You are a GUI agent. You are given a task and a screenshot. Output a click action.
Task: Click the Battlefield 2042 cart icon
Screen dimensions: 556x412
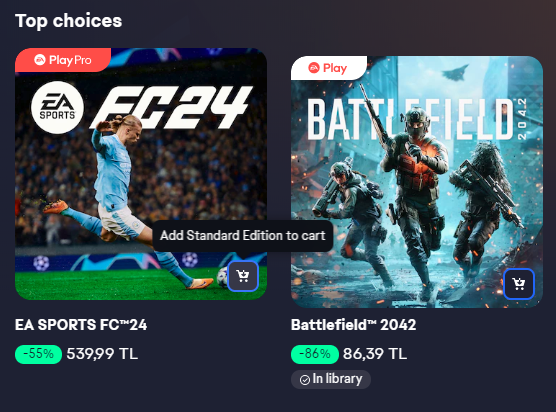point(519,284)
